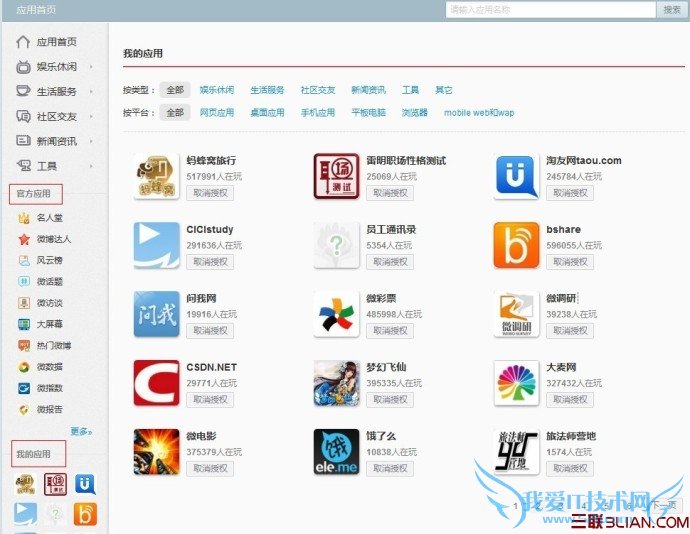Open the 蚂蜂窝旅行 app icon
Image resolution: width=690 pixels, height=534 pixels.
click(157, 177)
